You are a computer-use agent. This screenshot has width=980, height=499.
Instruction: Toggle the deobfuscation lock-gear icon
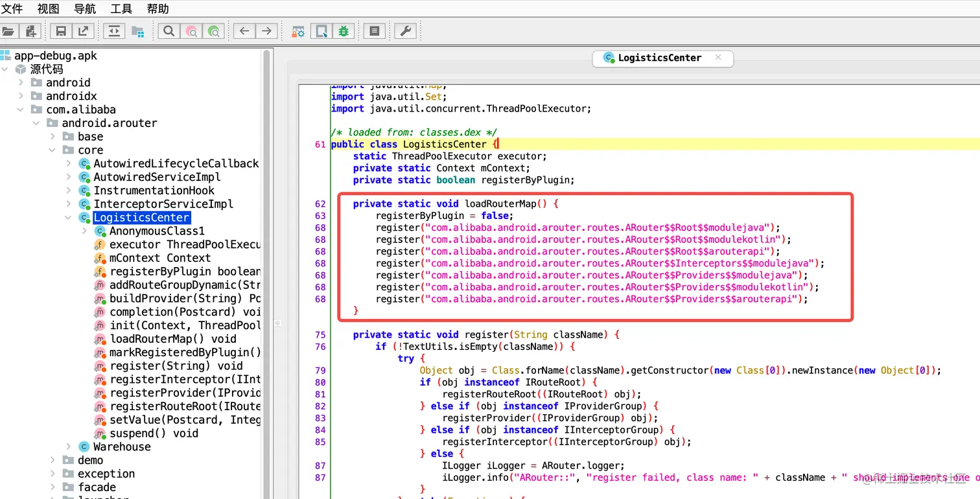297,30
